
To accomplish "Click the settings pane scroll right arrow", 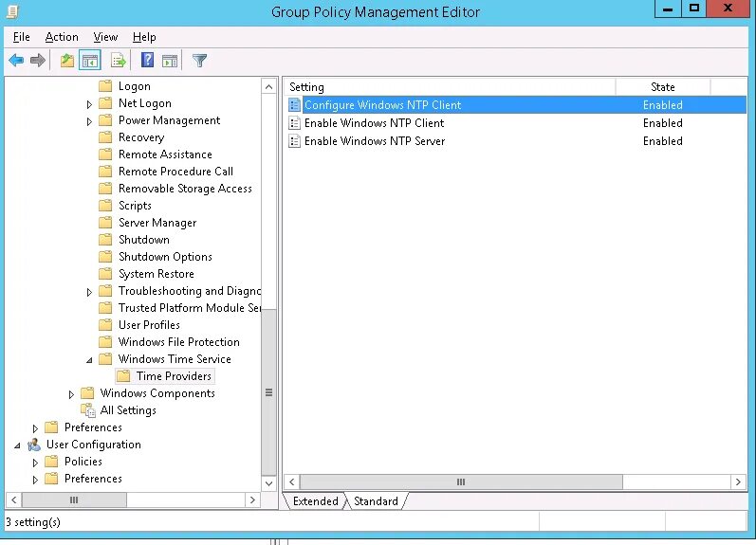I will (x=738, y=481).
